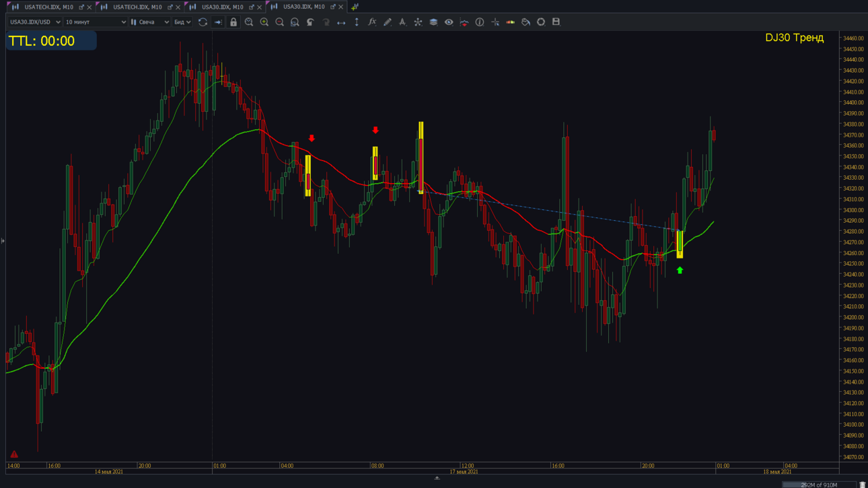Select the green up arrow marker
Viewport: 868px width, 488px height.
tap(680, 270)
